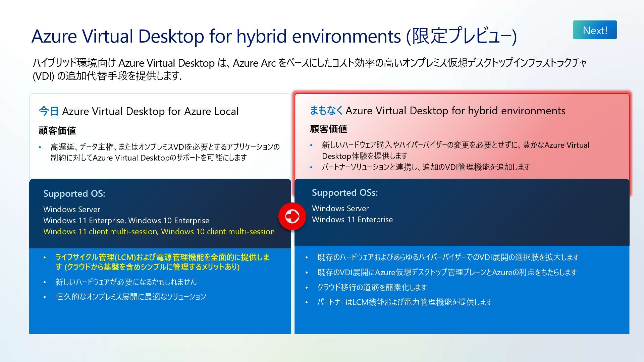Viewport: 644px width, 362px height.
Task: Click the slide title Azure Virtual Desktop for hybrid environments
Action: coord(273,36)
